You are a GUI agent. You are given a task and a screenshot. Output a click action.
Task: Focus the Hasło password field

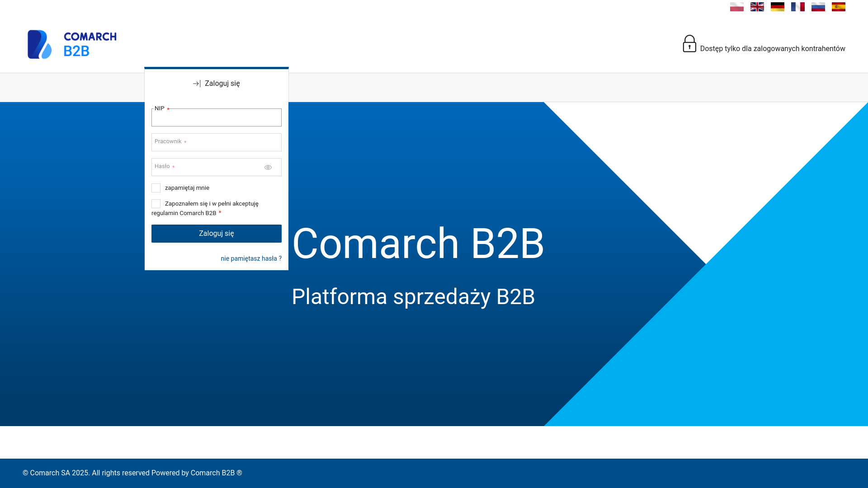coord(217,167)
